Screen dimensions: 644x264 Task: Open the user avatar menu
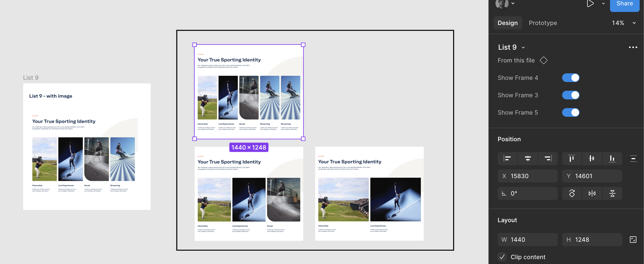click(502, 4)
